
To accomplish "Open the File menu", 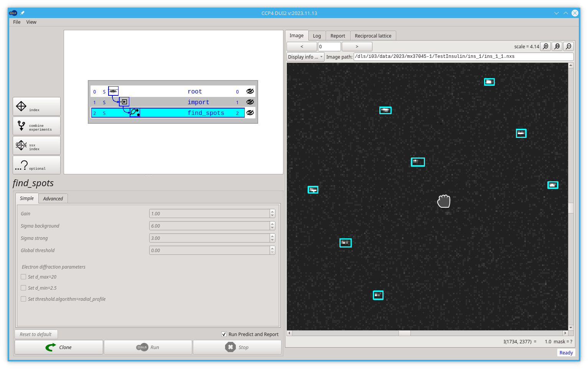I will point(17,22).
